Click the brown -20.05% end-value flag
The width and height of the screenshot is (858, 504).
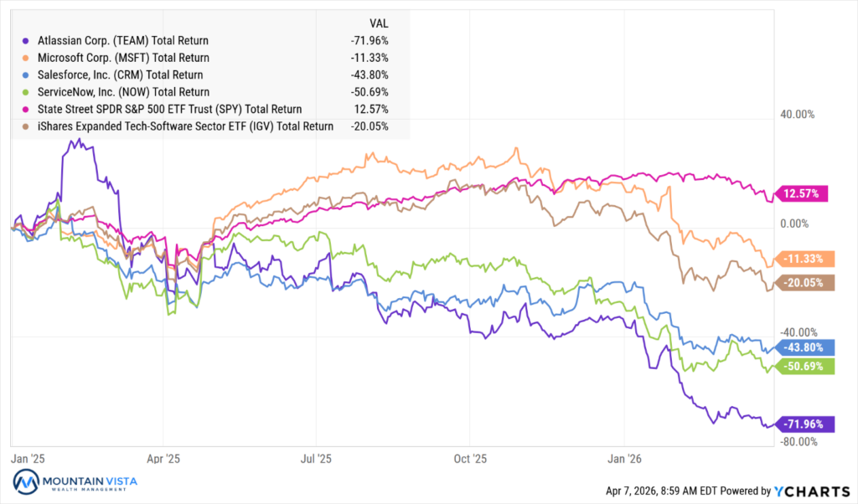click(803, 284)
